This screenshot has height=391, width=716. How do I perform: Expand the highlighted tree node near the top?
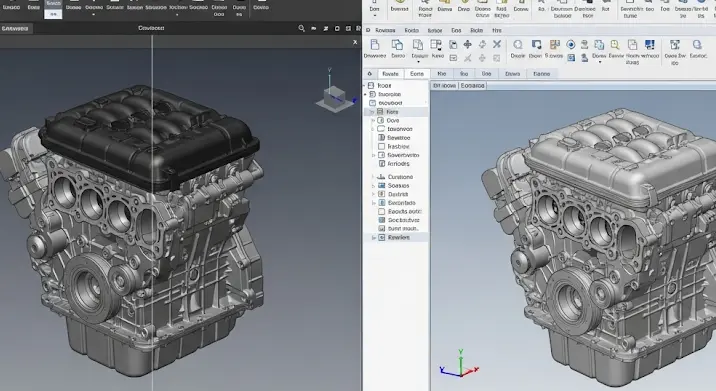(373, 112)
